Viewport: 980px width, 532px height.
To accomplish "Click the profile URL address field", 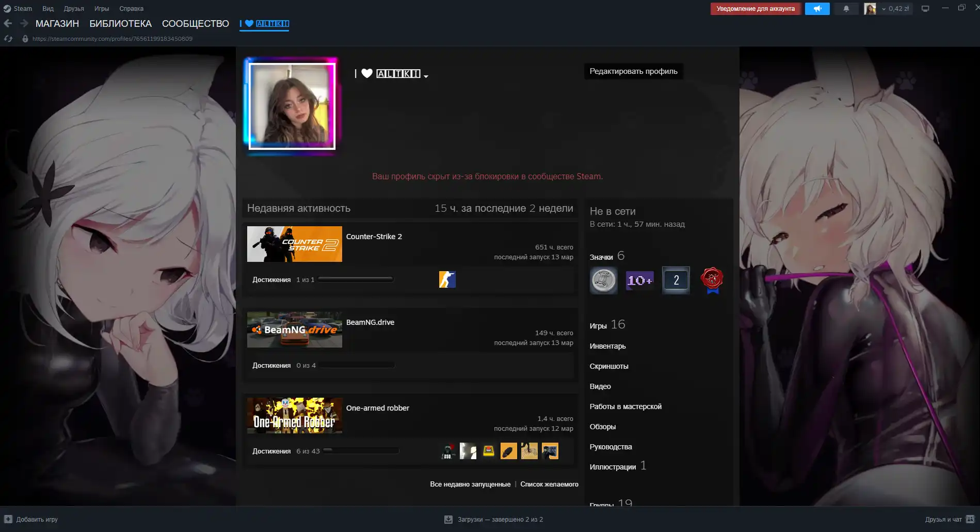I will coord(113,39).
